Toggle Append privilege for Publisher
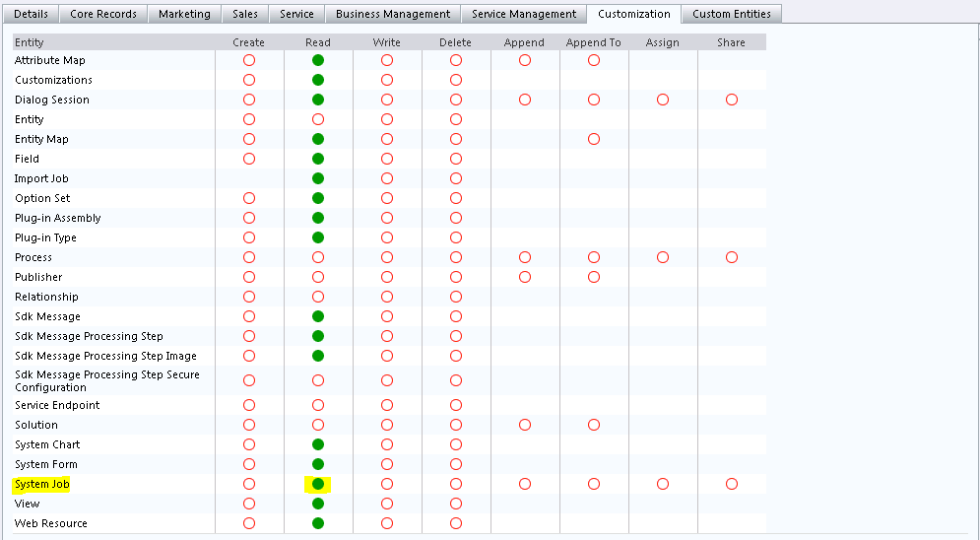This screenshot has height=540, width=980. (x=525, y=277)
